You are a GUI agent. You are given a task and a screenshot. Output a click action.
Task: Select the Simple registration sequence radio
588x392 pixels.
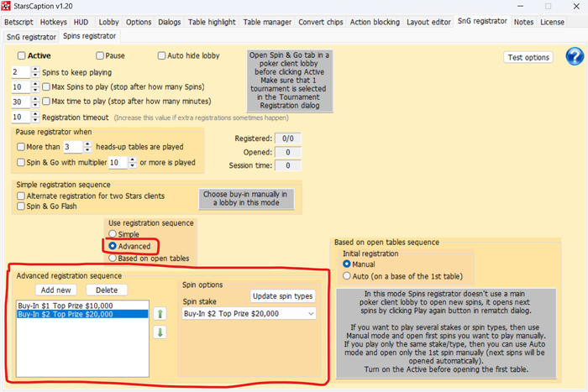click(x=113, y=234)
